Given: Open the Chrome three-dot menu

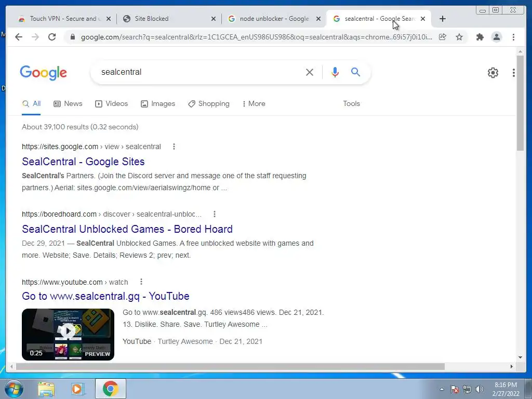Looking at the screenshot, I should (513, 37).
